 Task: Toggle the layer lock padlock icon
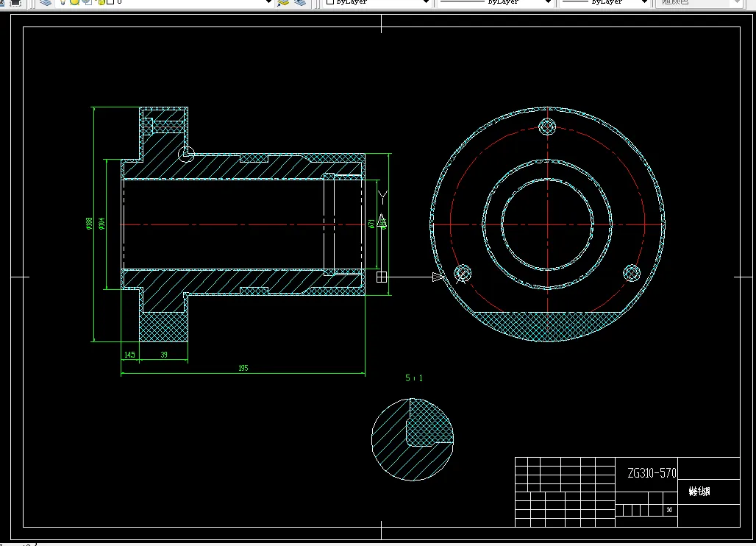pyautogui.click(x=101, y=2)
